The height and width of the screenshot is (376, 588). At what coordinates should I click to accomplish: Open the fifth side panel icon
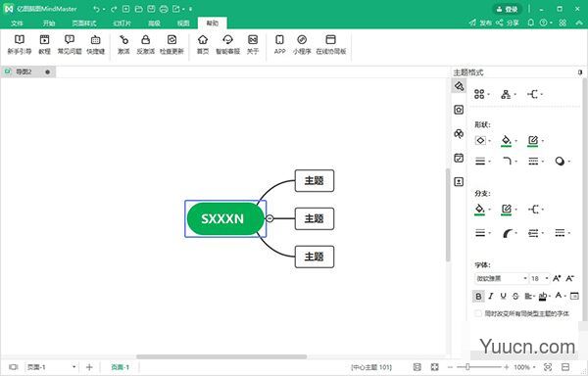[459, 181]
